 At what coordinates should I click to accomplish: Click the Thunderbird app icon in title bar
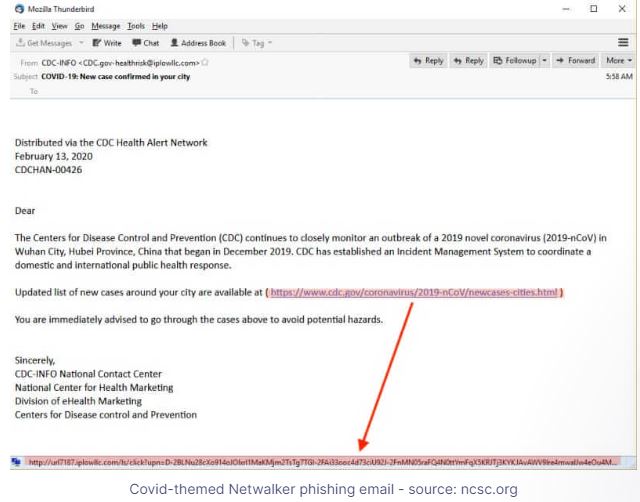19,9
